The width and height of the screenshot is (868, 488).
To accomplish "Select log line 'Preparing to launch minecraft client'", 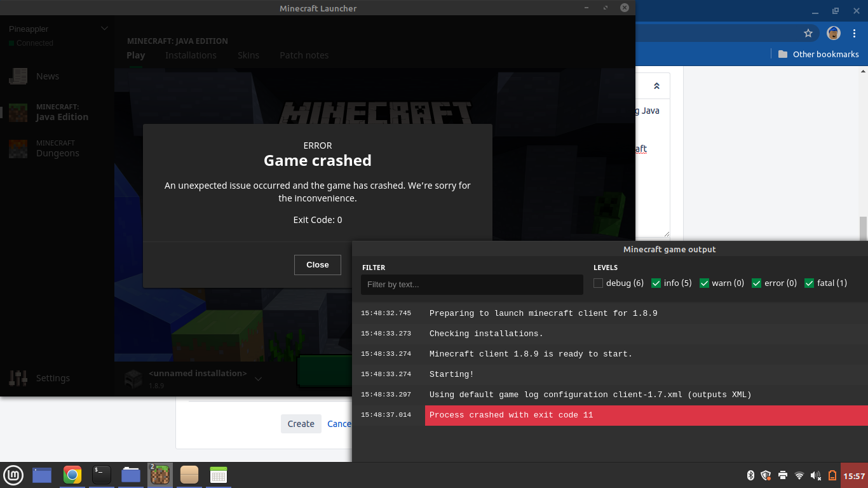I will tap(610, 313).
